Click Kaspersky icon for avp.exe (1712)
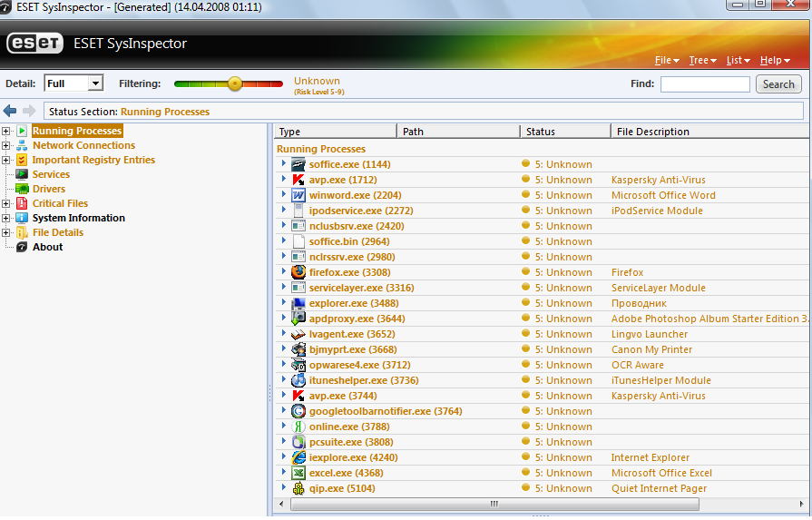This screenshot has width=812, height=520. tap(298, 181)
